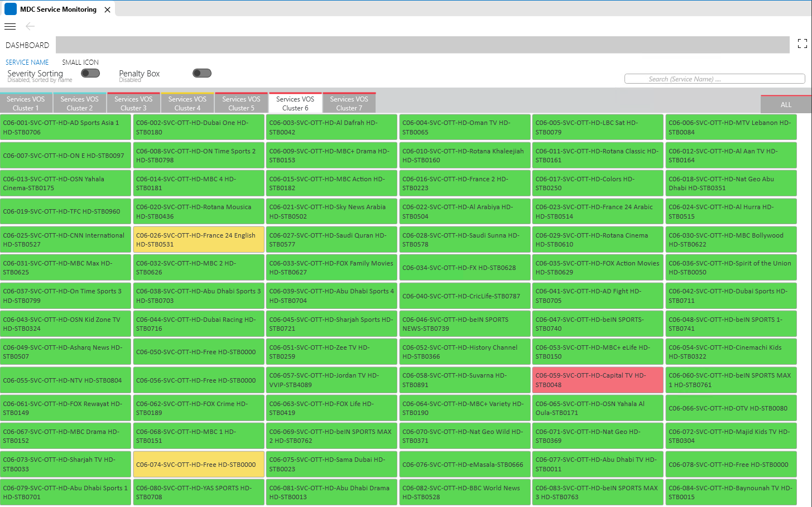Select C06-009 MBC+ Drama HD tile
Image resolution: width=812 pixels, height=507 pixels.
(331, 155)
